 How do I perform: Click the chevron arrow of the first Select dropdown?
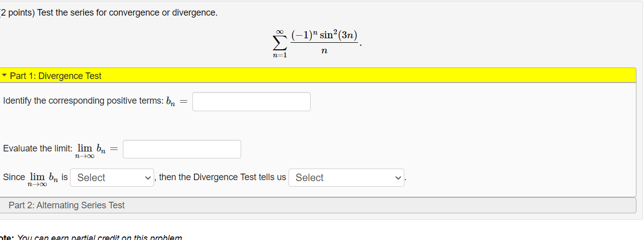pos(148,178)
